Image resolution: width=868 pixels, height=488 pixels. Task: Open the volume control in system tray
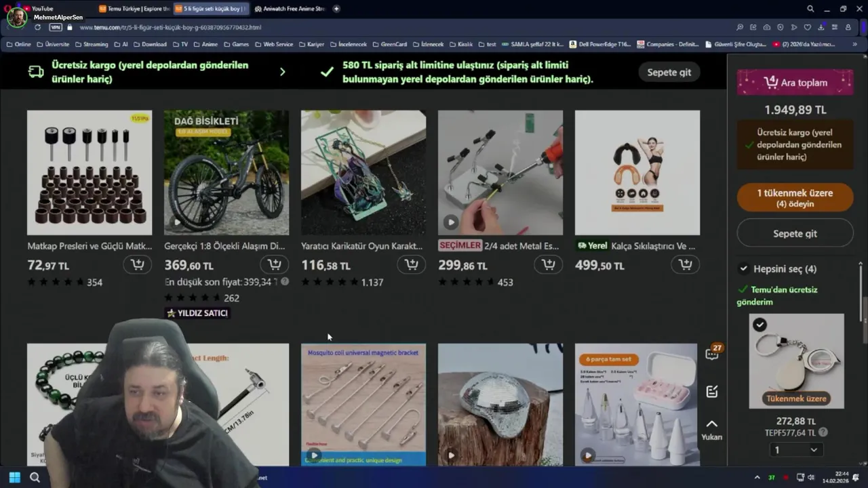812,477
